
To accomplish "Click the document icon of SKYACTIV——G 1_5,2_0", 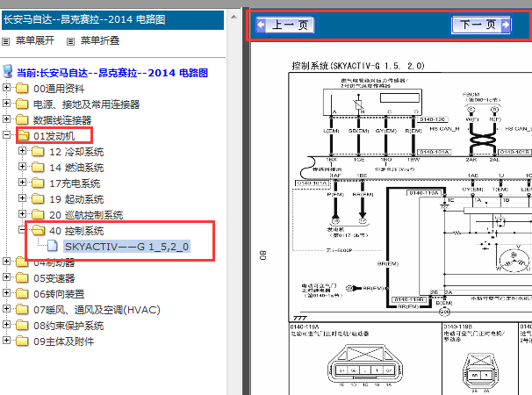I will point(53,246).
